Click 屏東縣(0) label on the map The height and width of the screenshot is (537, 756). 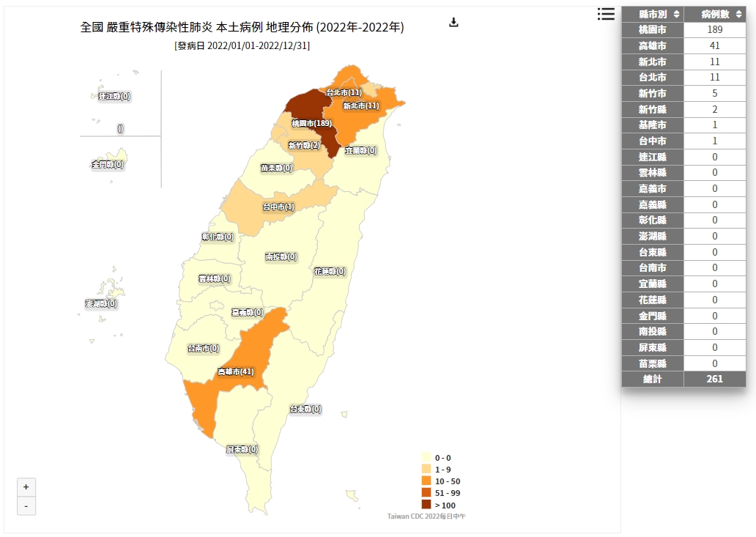(242, 449)
